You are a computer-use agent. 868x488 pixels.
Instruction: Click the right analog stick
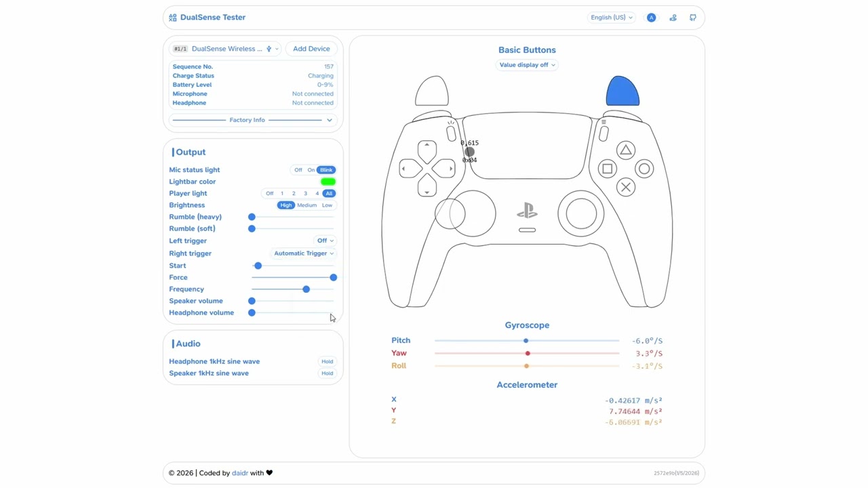[x=581, y=213]
